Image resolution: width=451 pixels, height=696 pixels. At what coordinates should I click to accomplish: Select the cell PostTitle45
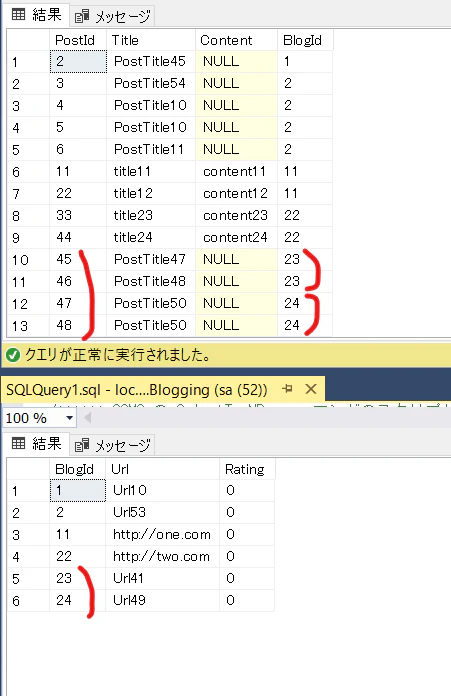click(151, 61)
